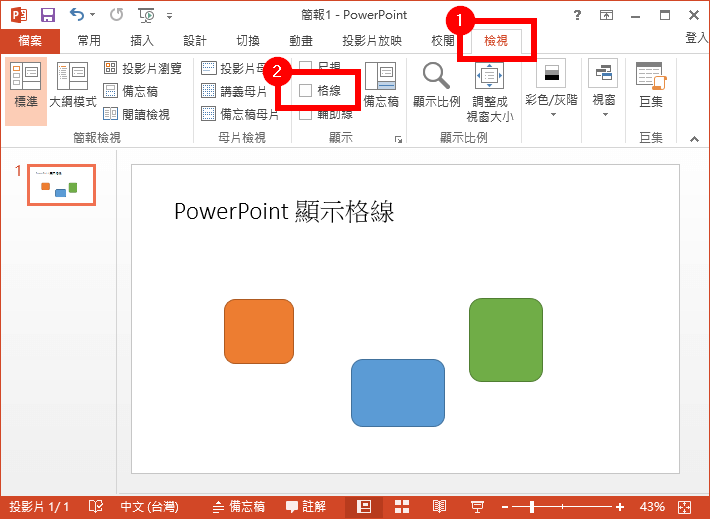Switch to the 常用 tab

coord(89,41)
